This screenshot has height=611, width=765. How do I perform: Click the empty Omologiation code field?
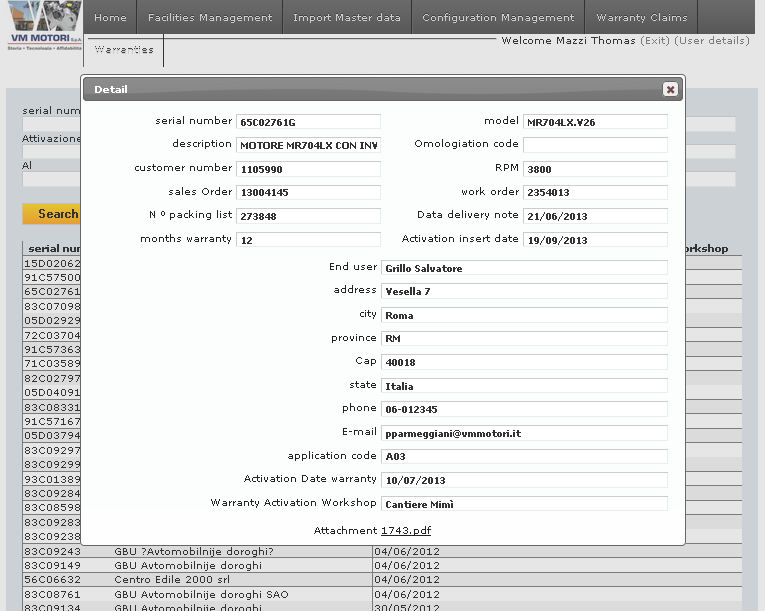[x=595, y=145]
